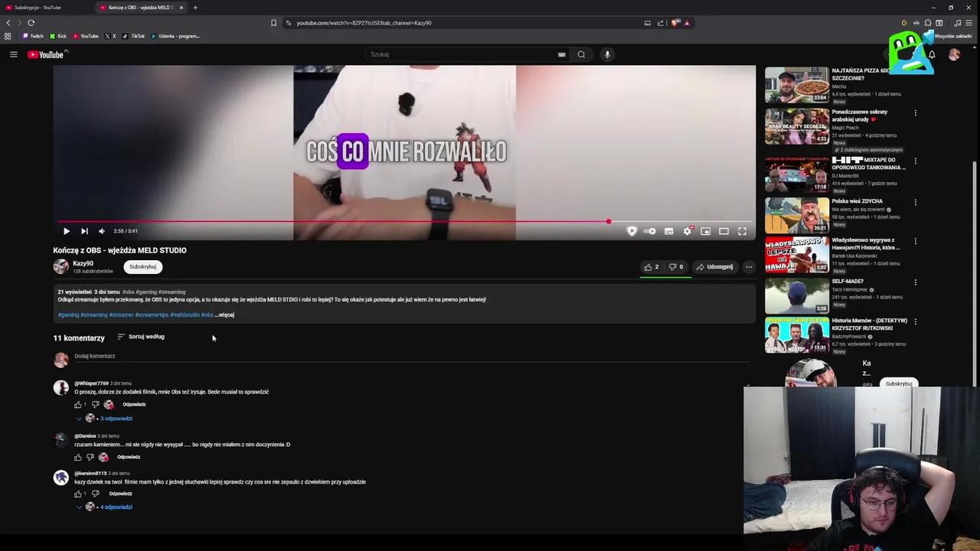The height and width of the screenshot is (551, 980).
Task: Dislike the comment by @kersinn8113
Action: 95,494
